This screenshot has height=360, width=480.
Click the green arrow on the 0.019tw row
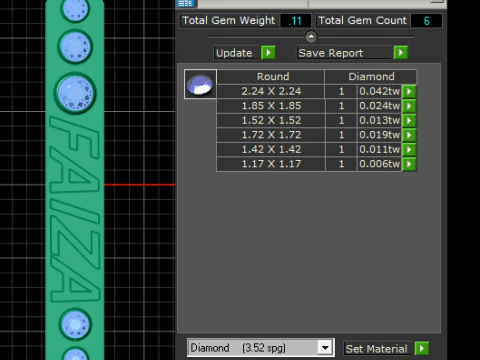coord(409,135)
